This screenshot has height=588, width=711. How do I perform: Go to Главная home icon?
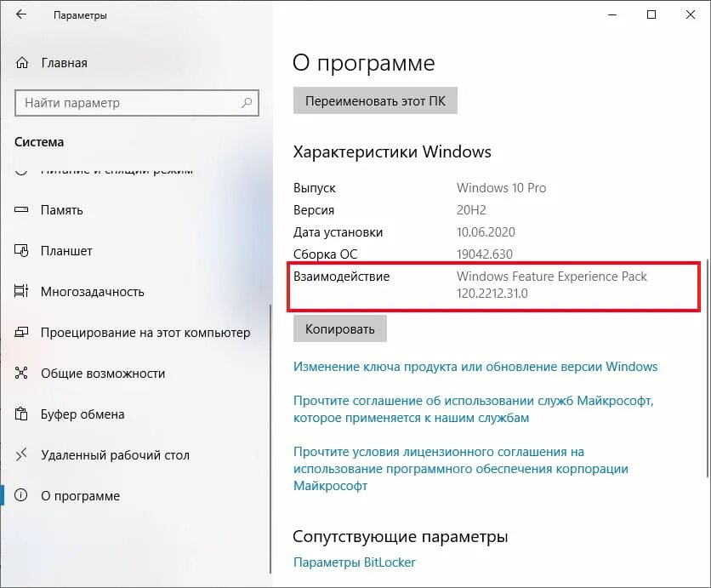[22, 63]
